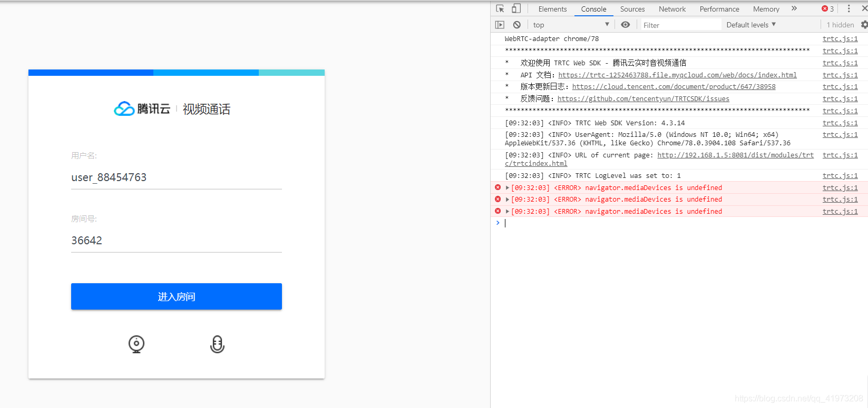Click the 1 hidden messages label
868x408 pixels.
(840, 25)
